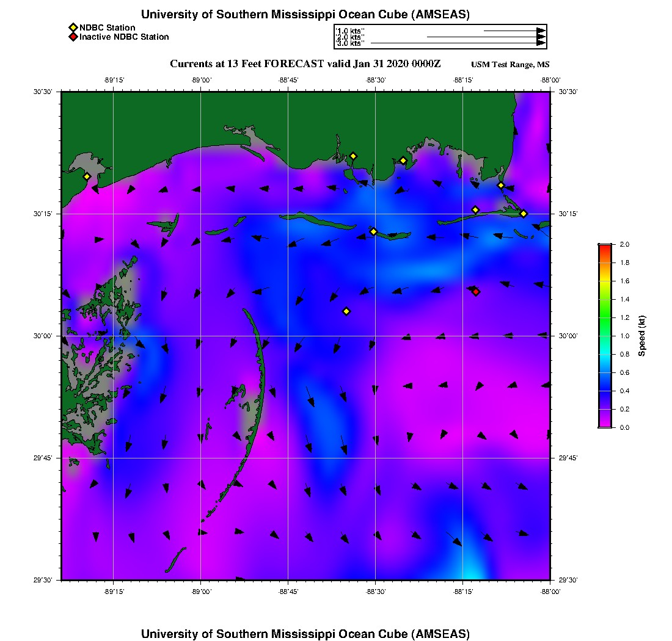The height and width of the screenshot is (641, 672).
Task: Click the yellow station diamond nearest 30°00' gridline
Action: [x=346, y=311]
